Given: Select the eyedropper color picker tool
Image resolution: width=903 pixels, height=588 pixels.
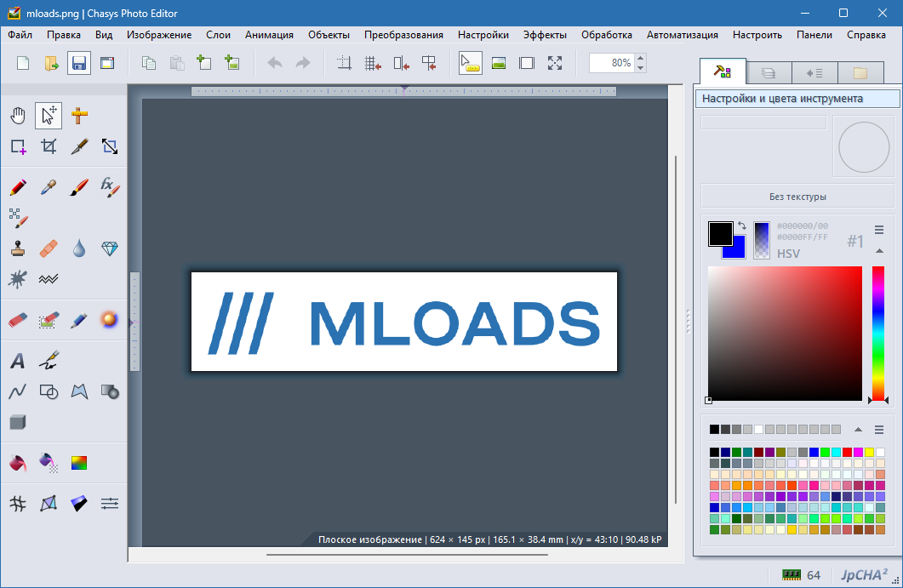Looking at the screenshot, I should 49,187.
